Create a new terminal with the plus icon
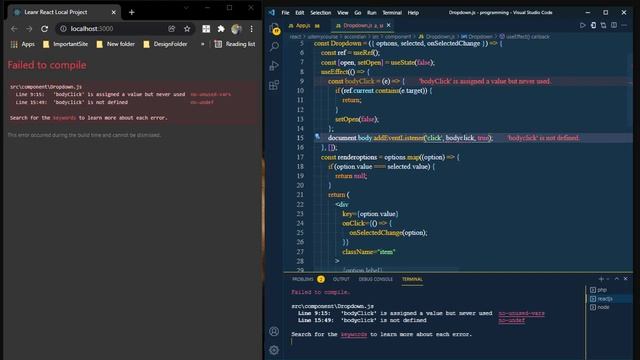 [x=601, y=279]
